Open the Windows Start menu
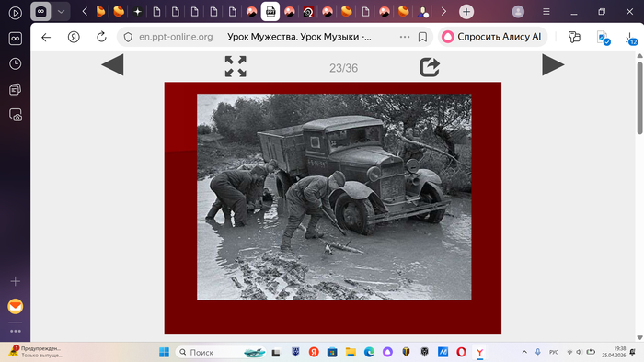The image size is (644, 362). pos(165,352)
